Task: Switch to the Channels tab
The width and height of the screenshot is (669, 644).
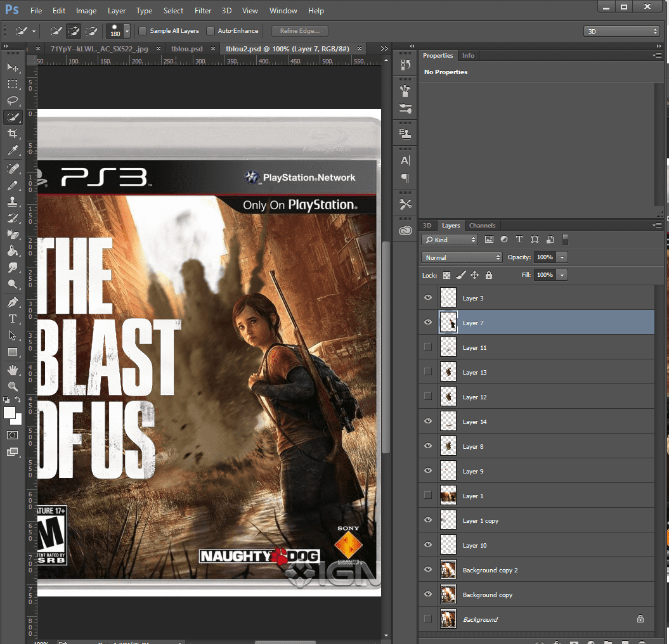Action: 482,226
